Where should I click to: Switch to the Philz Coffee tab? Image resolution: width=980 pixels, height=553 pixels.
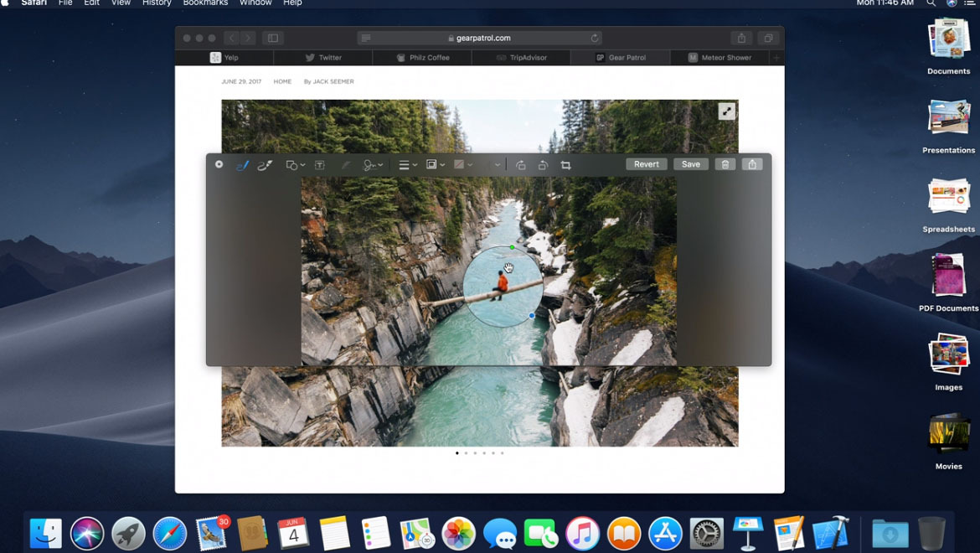(x=422, y=58)
